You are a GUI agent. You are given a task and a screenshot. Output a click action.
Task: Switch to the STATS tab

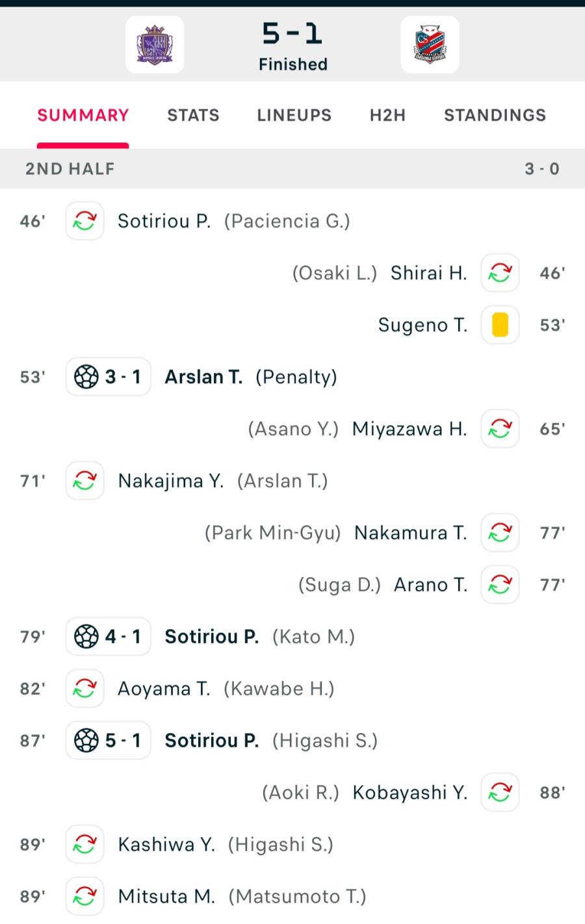pyautogui.click(x=193, y=115)
